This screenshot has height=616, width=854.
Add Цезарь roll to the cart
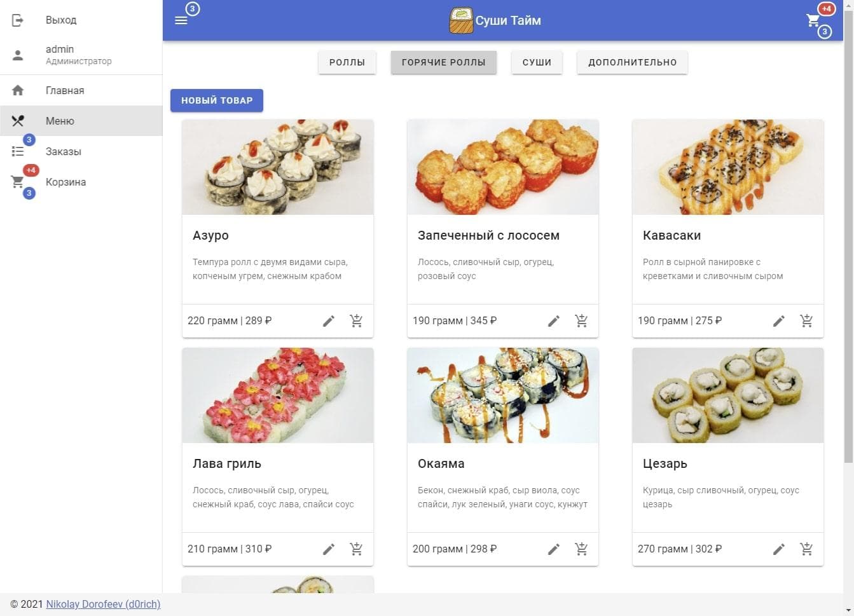pyautogui.click(x=806, y=549)
